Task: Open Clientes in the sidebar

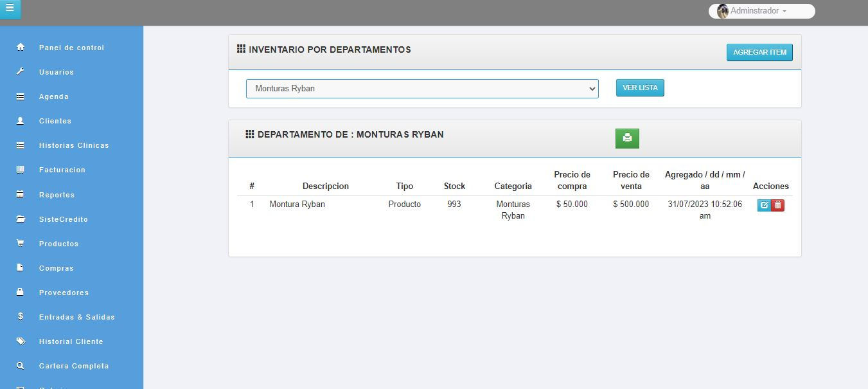Action: point(55,121)
